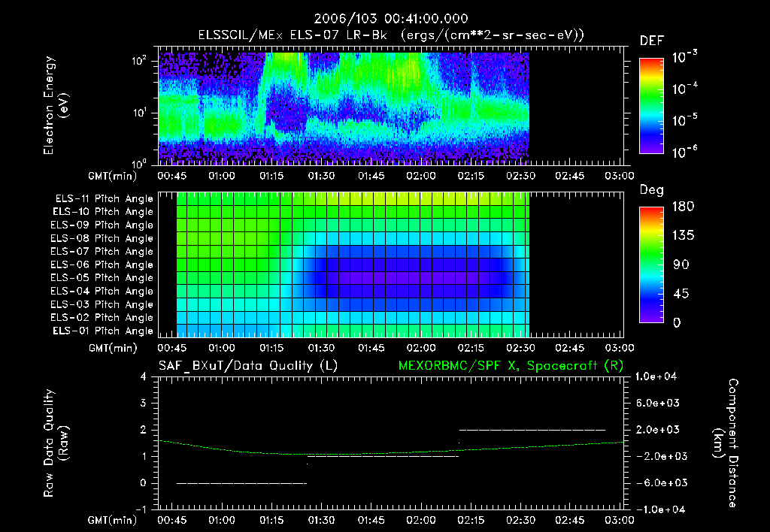Click the plot title '2006/103 00:41:00.000'
The image size is (770, 532).
coord(391,19)
